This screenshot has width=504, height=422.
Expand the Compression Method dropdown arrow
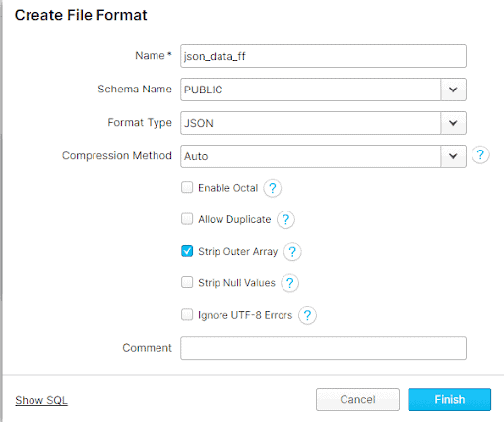pyautogui.click(x=453, y=156)
